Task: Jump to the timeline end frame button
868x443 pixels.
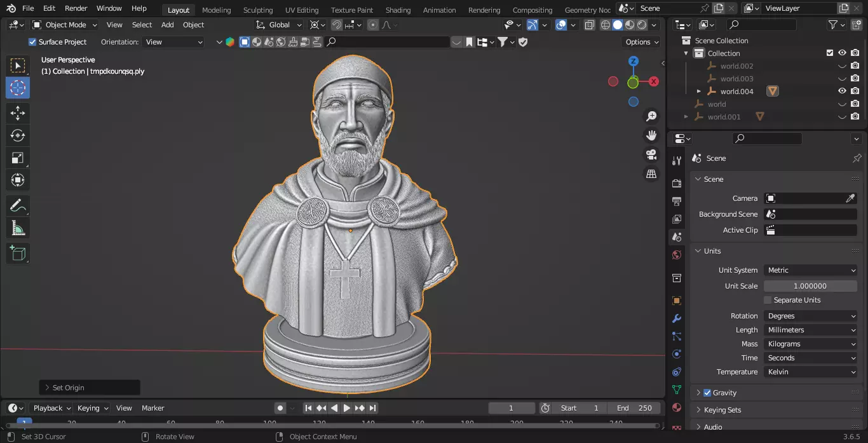Action: 373,408
